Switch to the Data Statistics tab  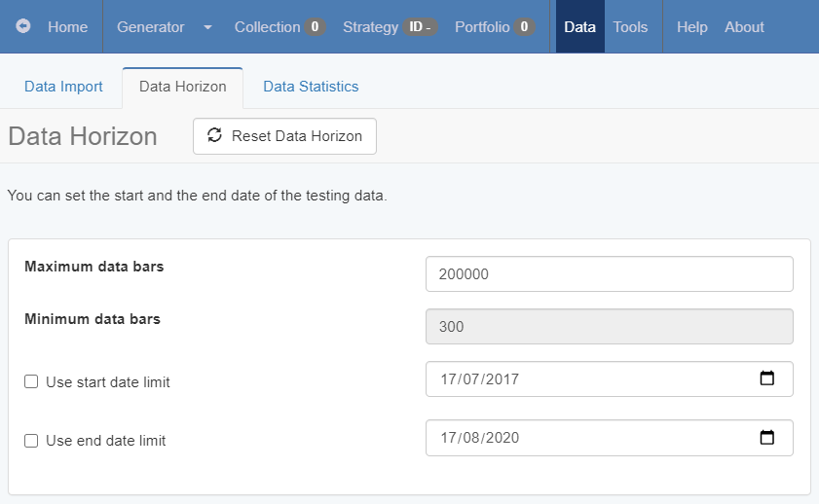[311, 87]
